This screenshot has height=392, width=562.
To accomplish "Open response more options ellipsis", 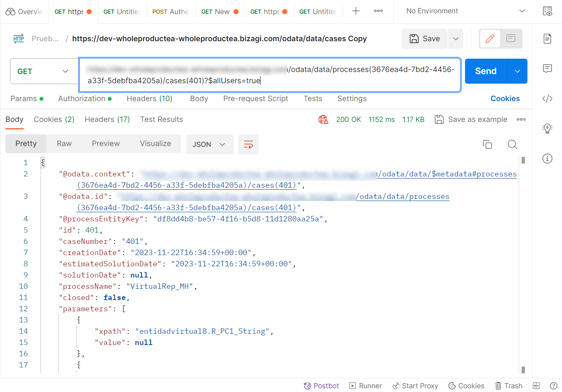I will click(521, 119).
